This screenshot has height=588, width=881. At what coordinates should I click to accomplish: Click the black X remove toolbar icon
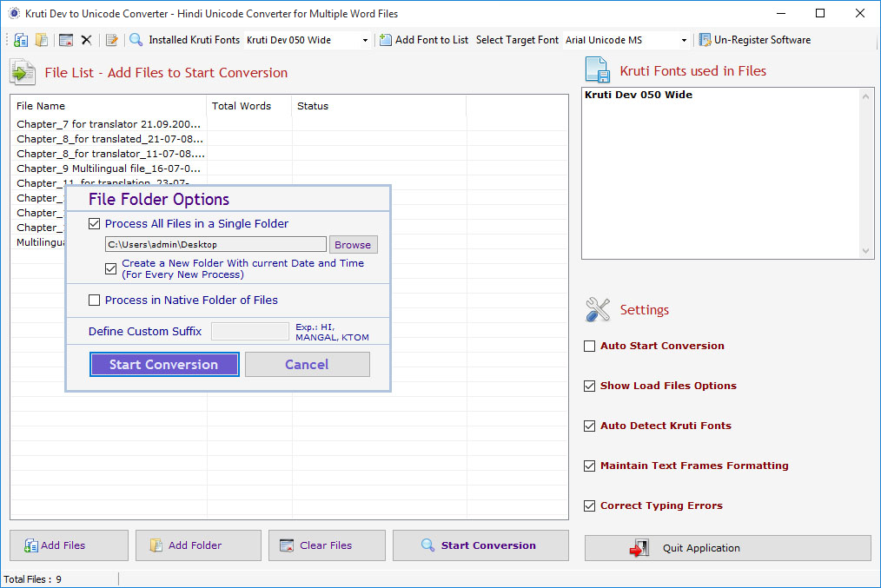tap(86, 40)
